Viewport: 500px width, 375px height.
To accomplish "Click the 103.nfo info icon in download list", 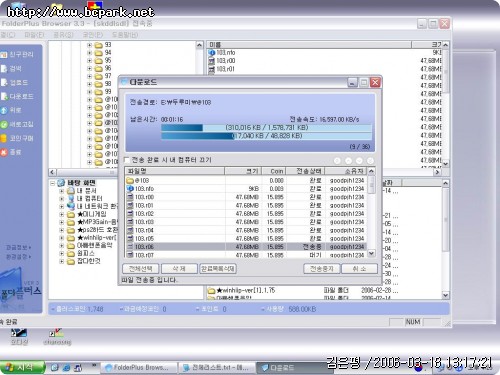I will point(130,189).
